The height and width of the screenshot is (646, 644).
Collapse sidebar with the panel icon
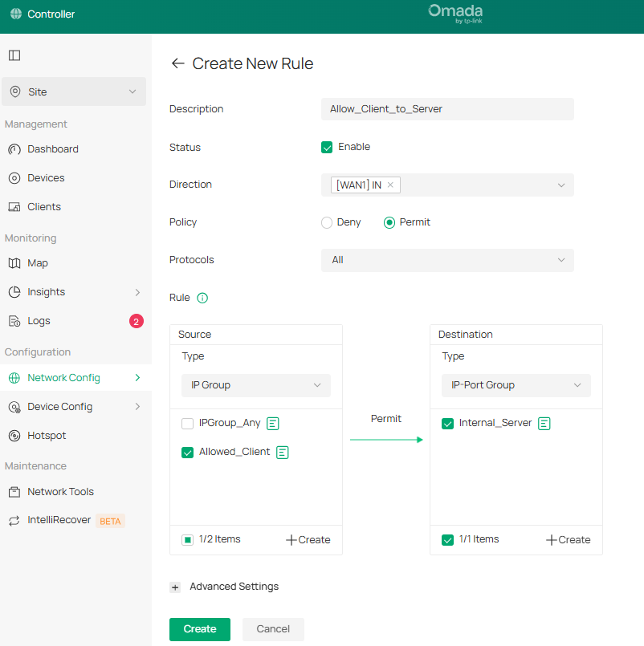[x=14, y=55]
